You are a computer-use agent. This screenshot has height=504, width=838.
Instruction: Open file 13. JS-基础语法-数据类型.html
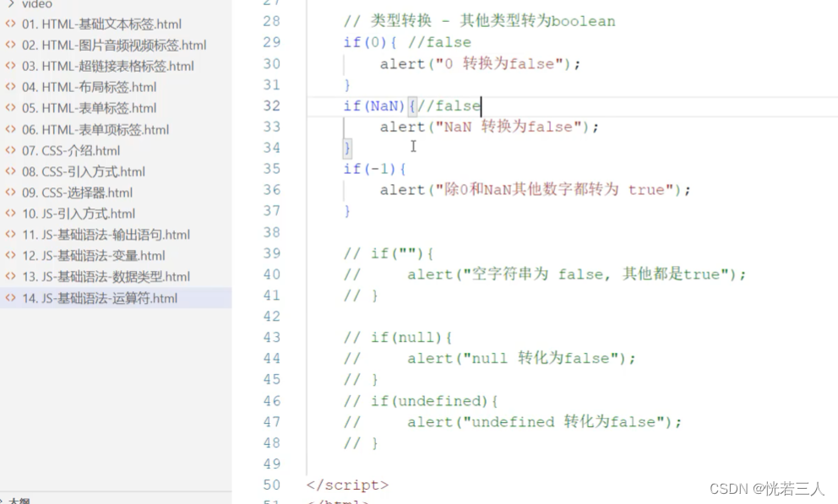click(106, 277)
